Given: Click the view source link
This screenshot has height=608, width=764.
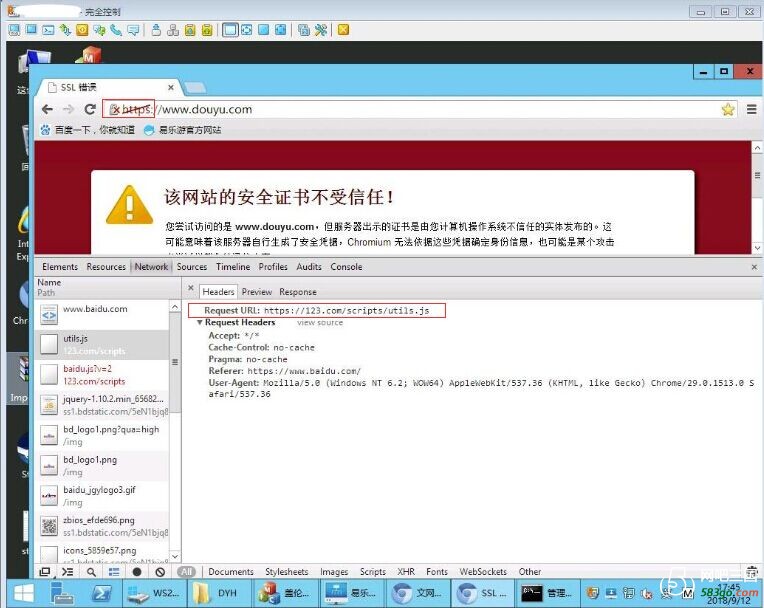Looking at the screenshot, I should [320, 323].
